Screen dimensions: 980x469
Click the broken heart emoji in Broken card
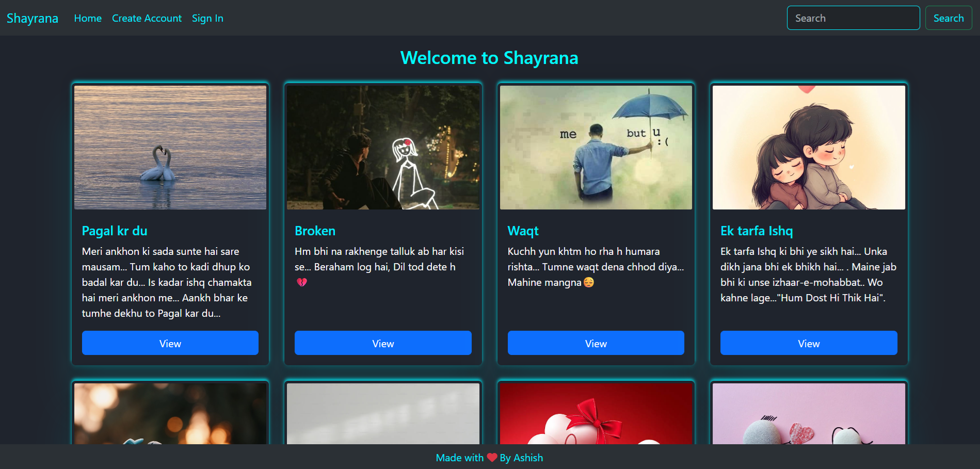(x=302, y=282)
